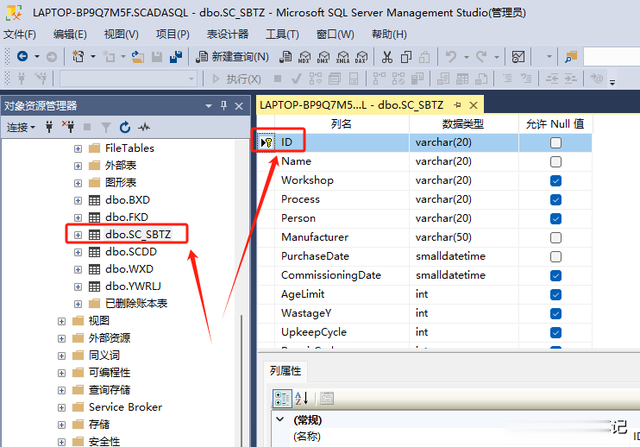
Task: Open the 编辑(E) menu
Action: [x=70, y=34]
